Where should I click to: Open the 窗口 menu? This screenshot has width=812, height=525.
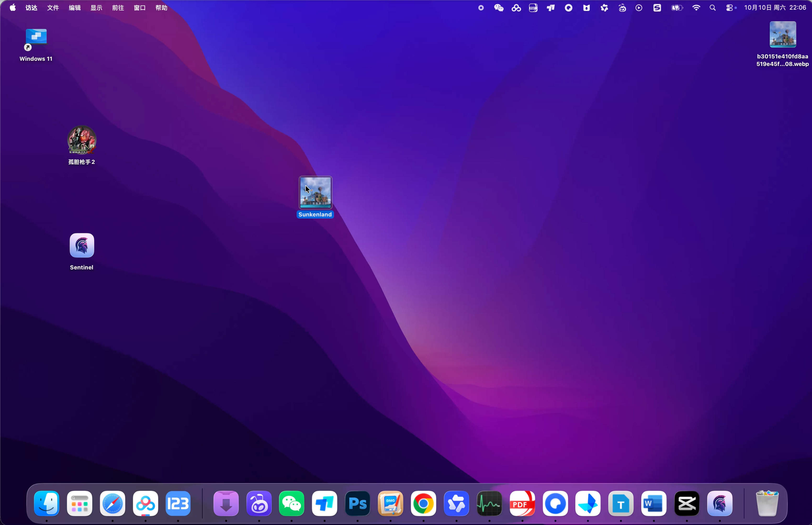point(140,8)
